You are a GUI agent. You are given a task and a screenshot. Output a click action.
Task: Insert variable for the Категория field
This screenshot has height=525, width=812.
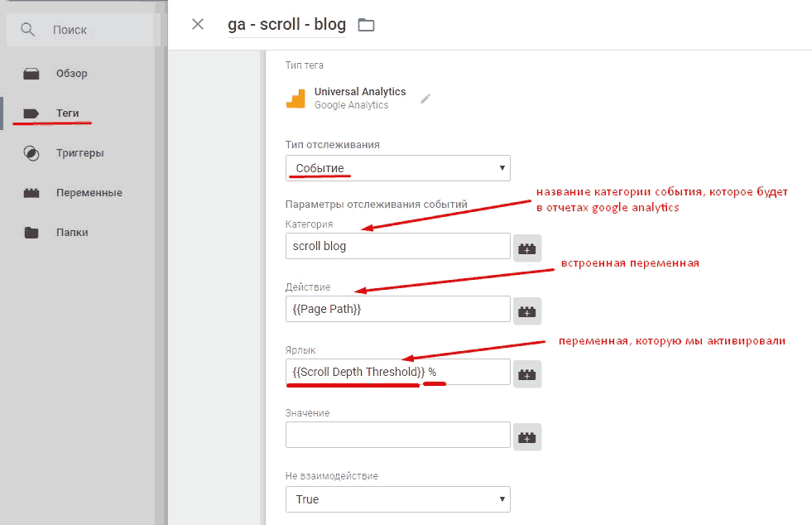tap(527, 248)
